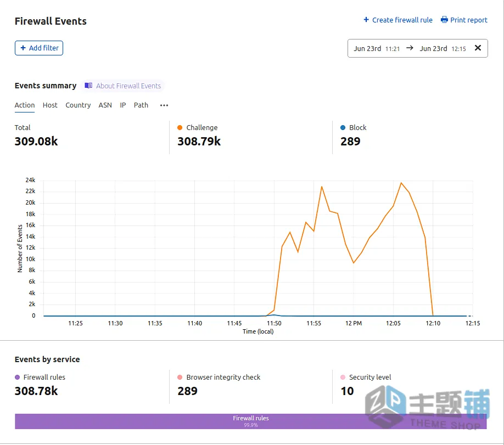
Task: Switch to the Path tab
Action: tap(141, 105)
